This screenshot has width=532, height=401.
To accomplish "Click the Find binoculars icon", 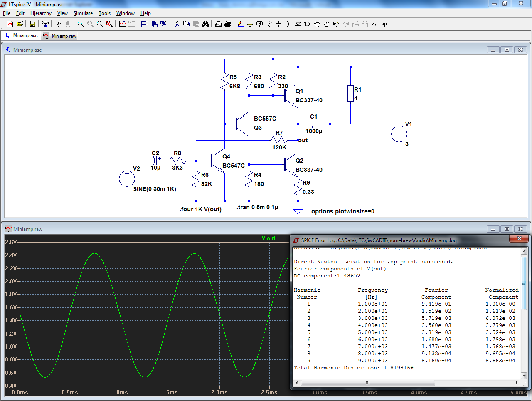I will tap(205, 24).
